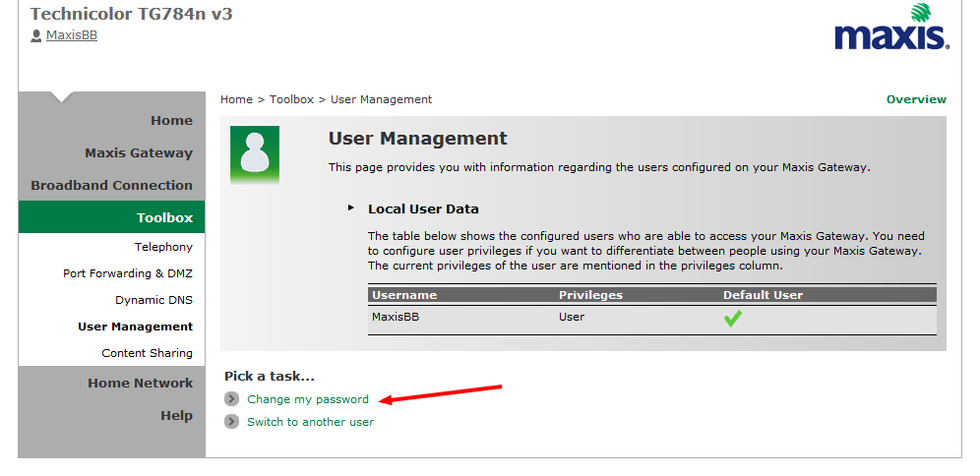
Task: Click User Management in the breadcrumb
Action: point(381,99)
